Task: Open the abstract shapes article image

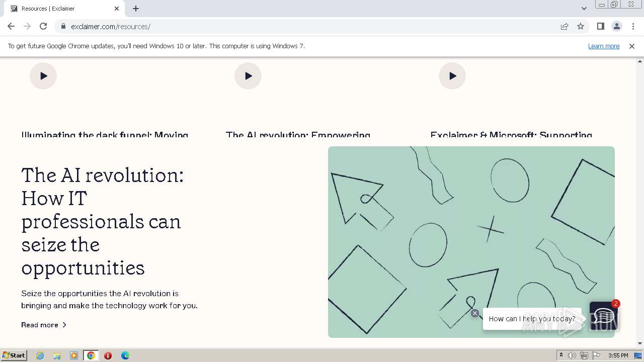Action: point(471,242)
